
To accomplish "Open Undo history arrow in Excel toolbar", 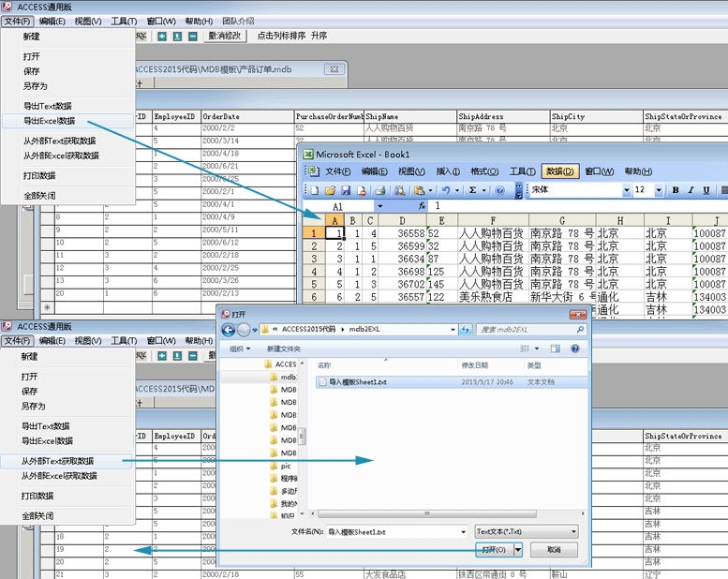I will coord(457,190).
